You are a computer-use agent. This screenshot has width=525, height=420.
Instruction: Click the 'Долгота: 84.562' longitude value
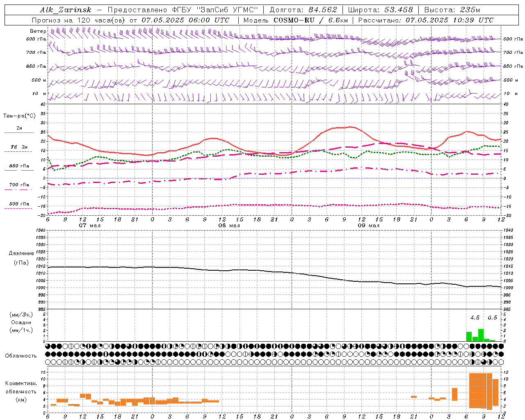pyautogui.click(x=303, y=10)
